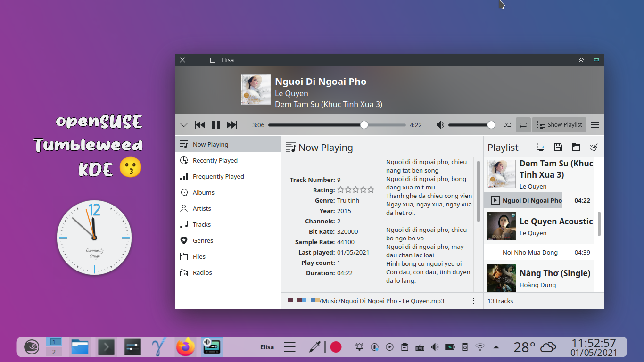Select Noi Nho Mua Dong track
The width and height of the screenshot is (644, 362).
pos(539,252)
